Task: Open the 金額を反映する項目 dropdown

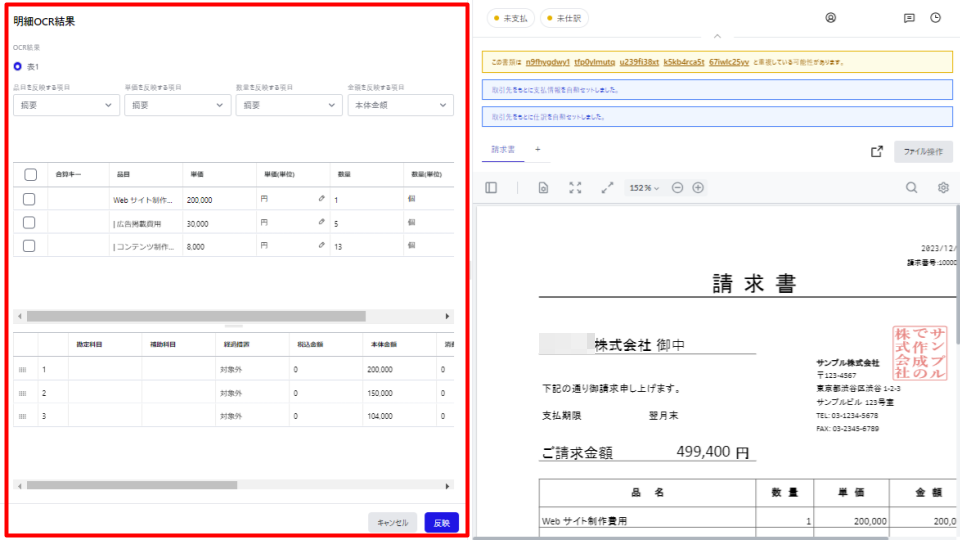Action: (400, 105)
